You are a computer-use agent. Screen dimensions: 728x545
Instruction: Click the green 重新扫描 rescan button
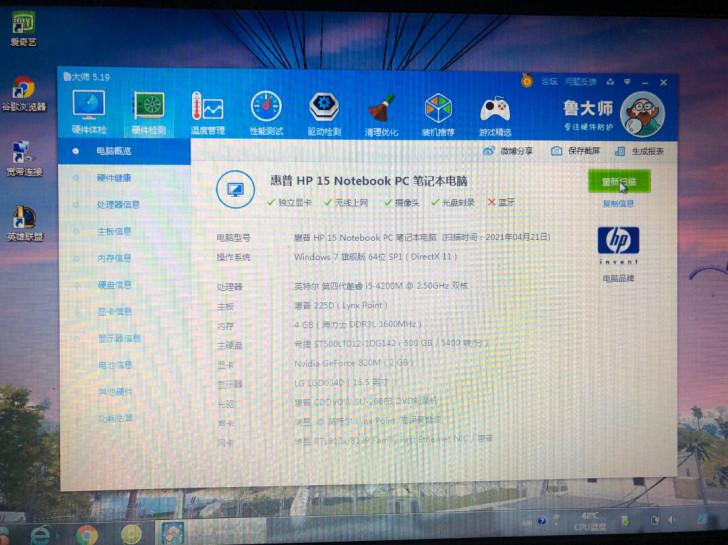tap(619, 181)
